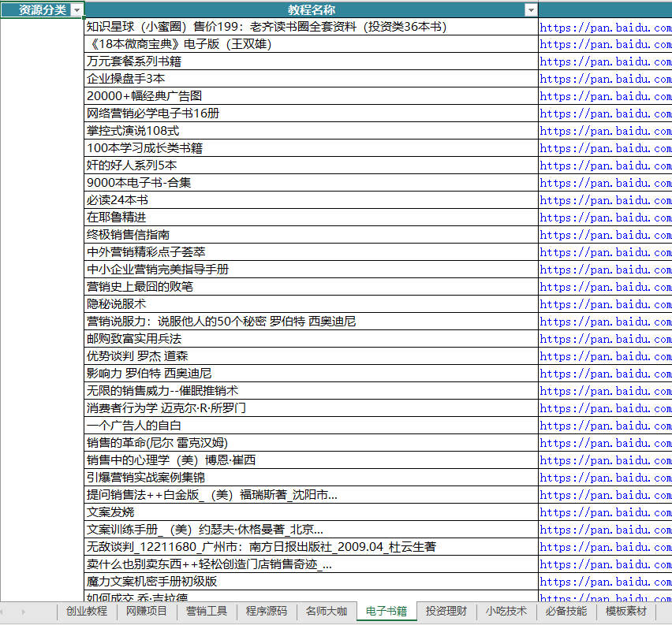Switch to the 投资理财 sheet tab

(446, 611)
